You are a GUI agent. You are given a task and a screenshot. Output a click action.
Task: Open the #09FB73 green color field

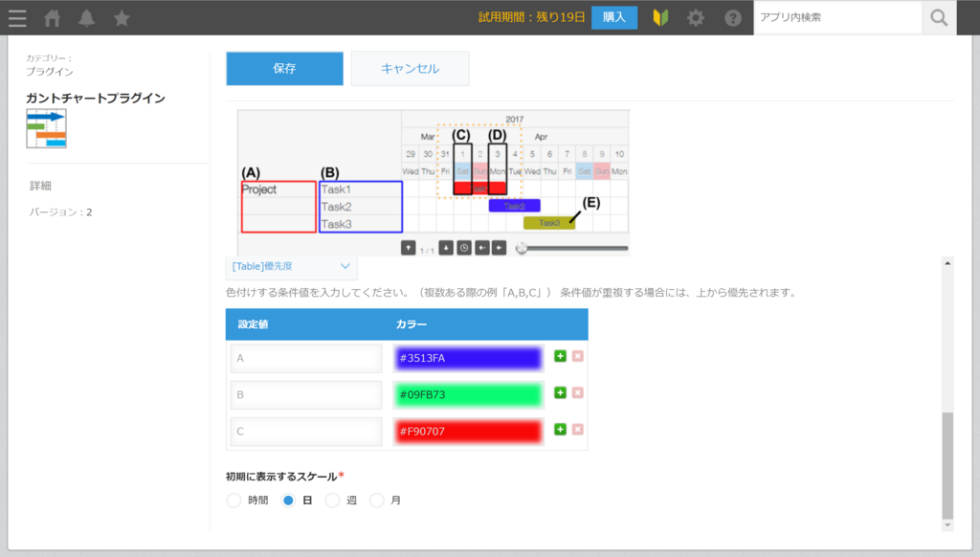tap(468, 394)
